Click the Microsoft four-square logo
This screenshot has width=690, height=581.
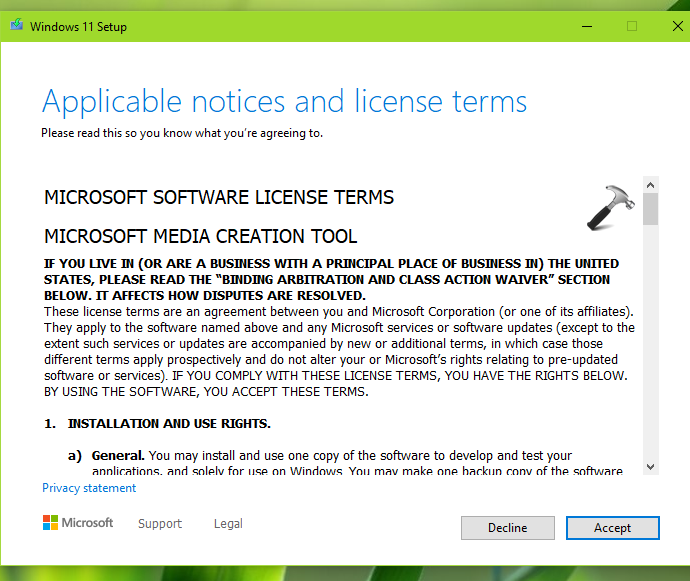point(51,523)
